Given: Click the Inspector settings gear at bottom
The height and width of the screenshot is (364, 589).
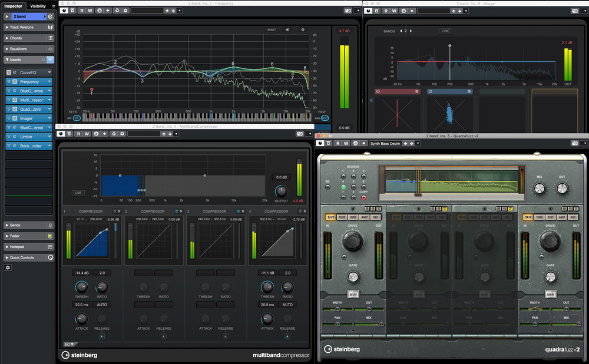Looking at the screenshot, I should 8,268.
